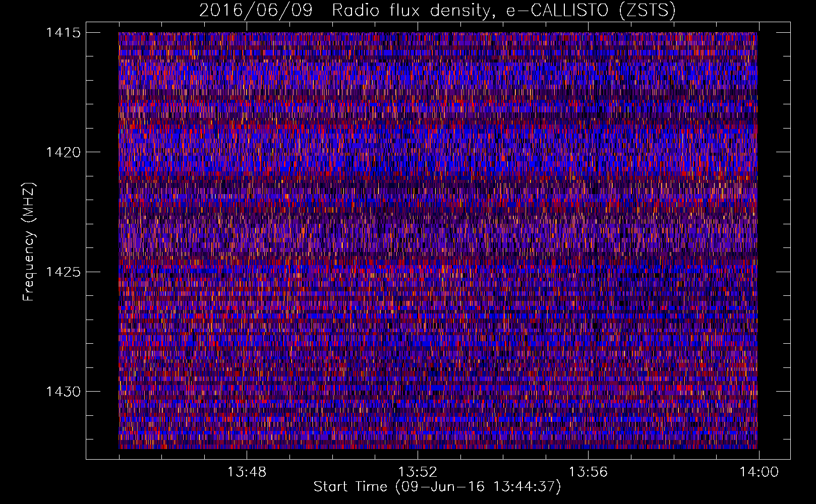Click the 1425 frequency axis label
The image size is (816, 504).
click(x=63, y=272)
